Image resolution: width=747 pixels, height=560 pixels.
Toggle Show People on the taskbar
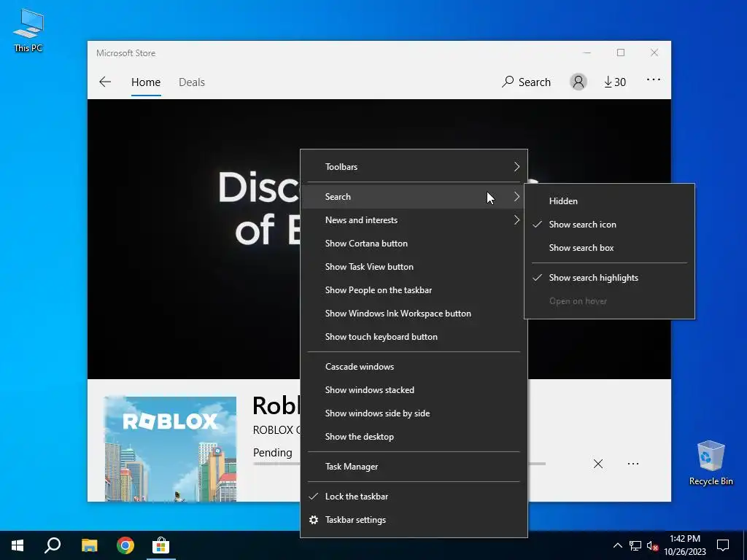click(x=414, y=290)
